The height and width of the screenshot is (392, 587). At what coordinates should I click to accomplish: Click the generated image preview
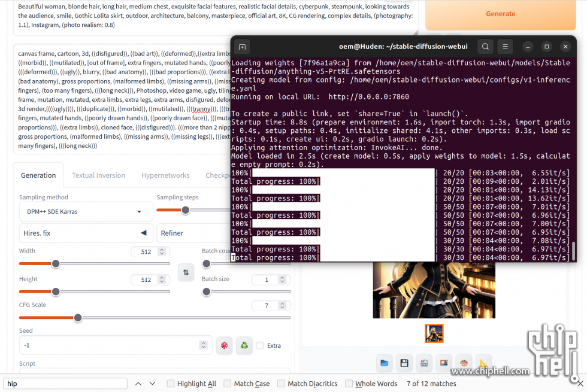click(x=434, y=290)
